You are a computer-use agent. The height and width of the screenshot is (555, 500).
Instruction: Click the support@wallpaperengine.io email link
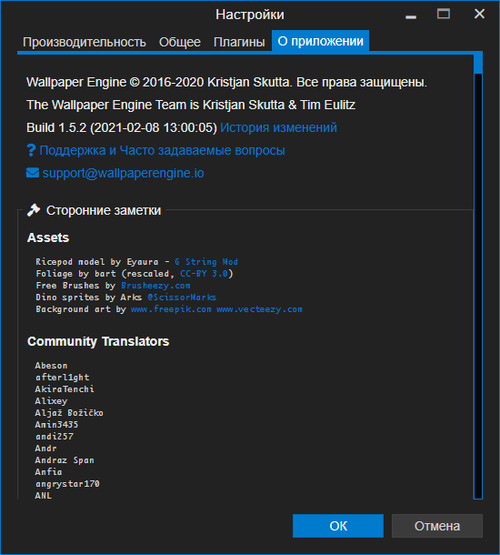[x=123, y=173]
